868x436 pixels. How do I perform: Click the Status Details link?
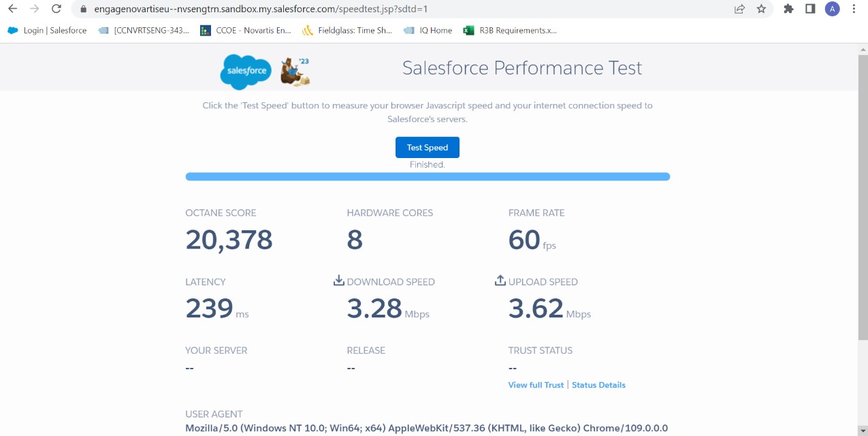(x=598, y=385)
